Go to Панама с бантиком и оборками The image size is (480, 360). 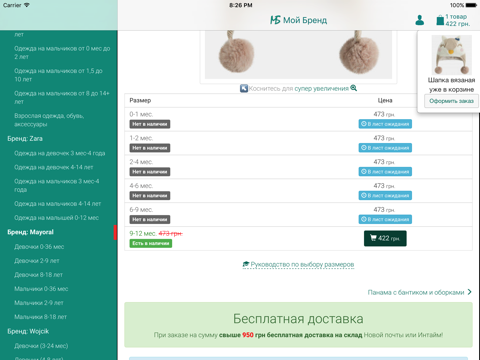click(416, 292)
